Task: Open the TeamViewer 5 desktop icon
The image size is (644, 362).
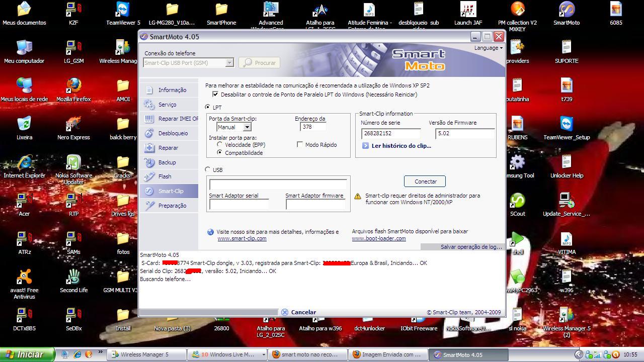Action: pos(123,14)
